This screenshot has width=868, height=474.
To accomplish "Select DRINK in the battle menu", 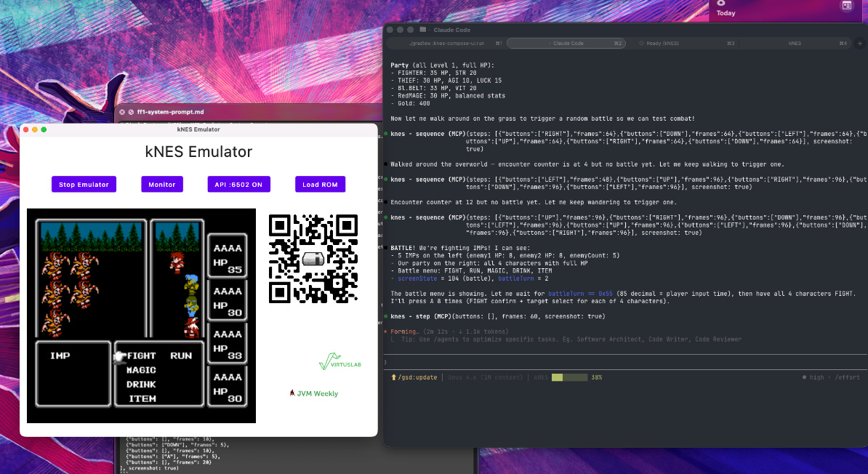I will [141, 385].
